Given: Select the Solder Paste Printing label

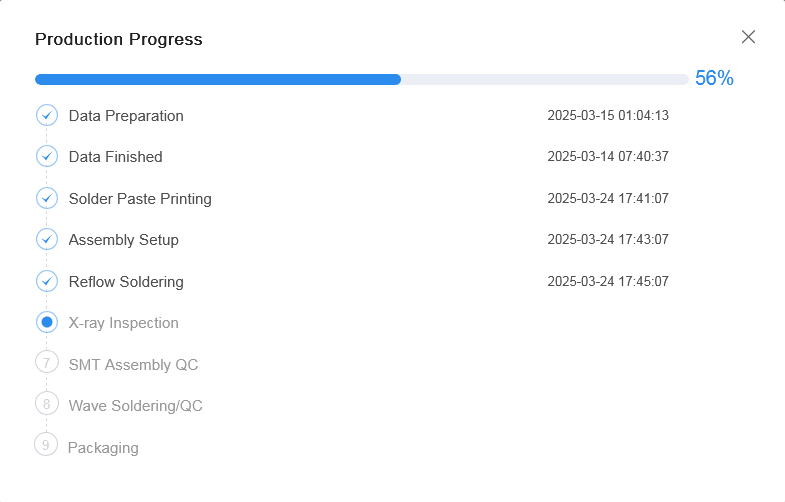Looking at the screenshot, I should (140, 199).
